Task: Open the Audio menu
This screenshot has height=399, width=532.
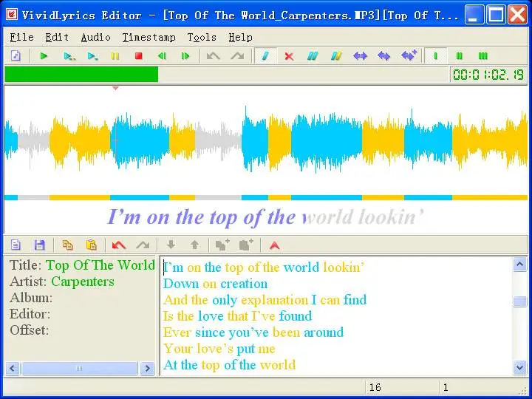Action: pos(95,38)
